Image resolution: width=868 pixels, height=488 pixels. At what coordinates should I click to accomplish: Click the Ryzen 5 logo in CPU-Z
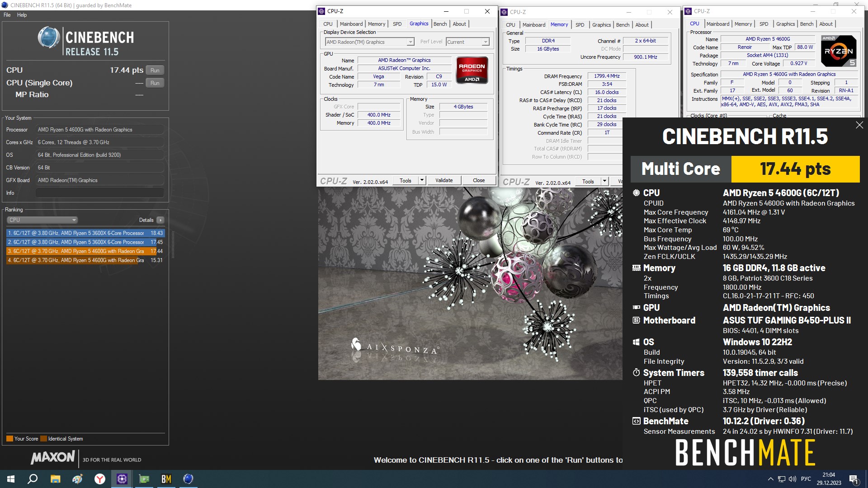[839, 51]
